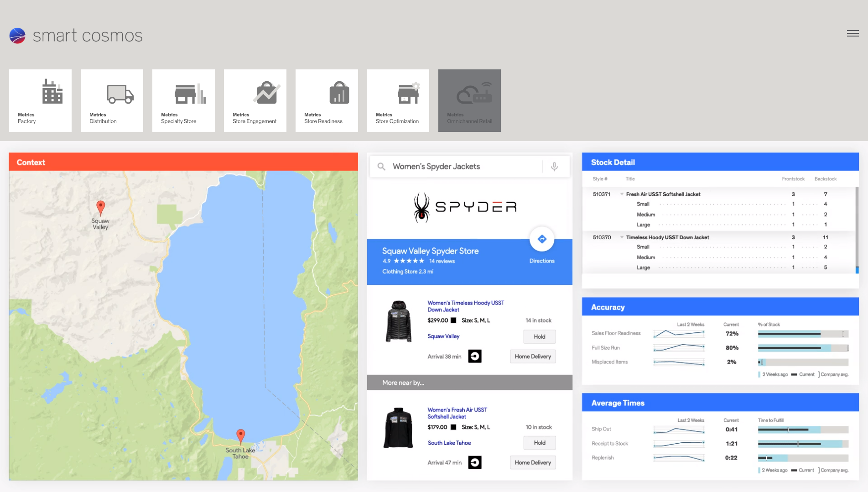Select the Metrics Distribution tile

(x=112, y=101)
